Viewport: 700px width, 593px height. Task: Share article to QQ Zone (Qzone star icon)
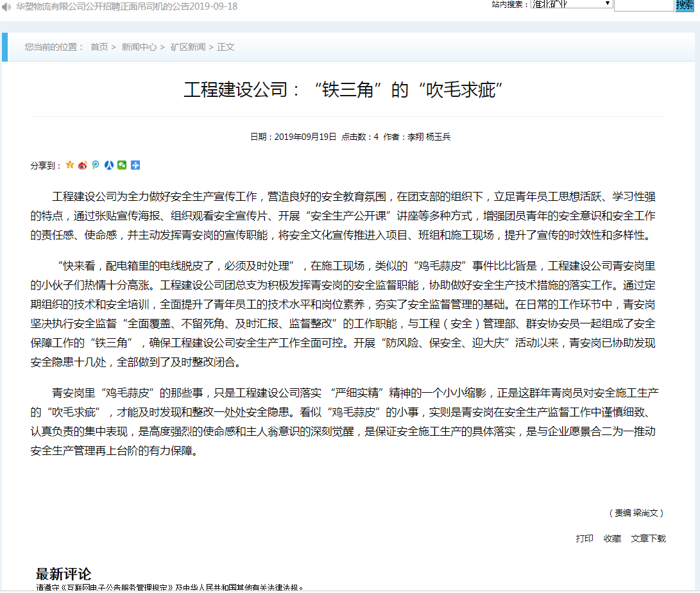click(70, 166)
